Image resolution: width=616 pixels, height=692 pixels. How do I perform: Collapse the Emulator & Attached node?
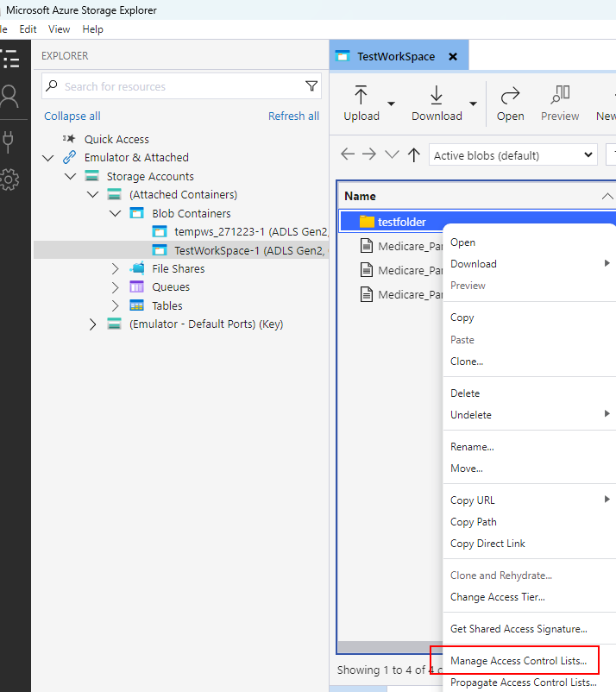tap(47, 158)
